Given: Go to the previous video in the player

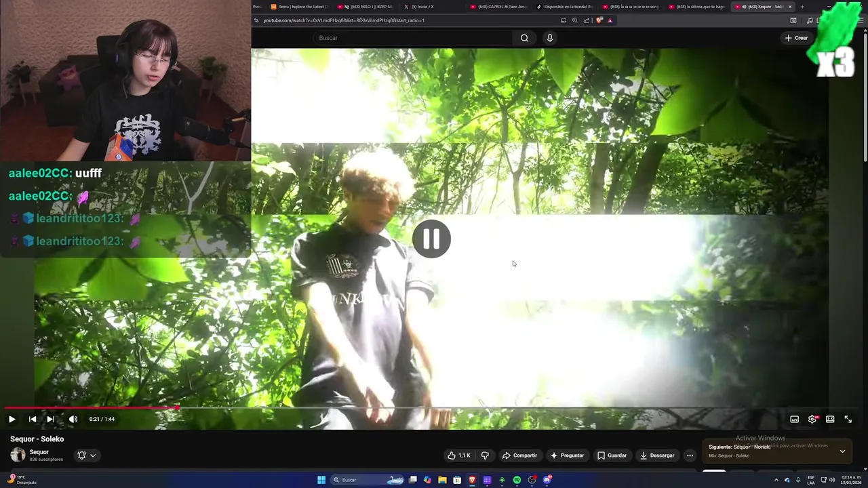Looking at the screenshot, I should coord(32,419).
